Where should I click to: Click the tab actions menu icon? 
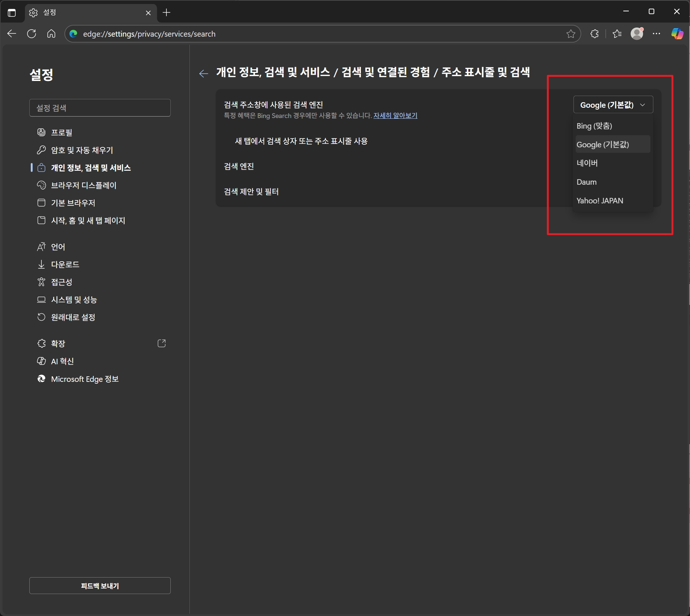pyautogui.click(x=12, y=12)
